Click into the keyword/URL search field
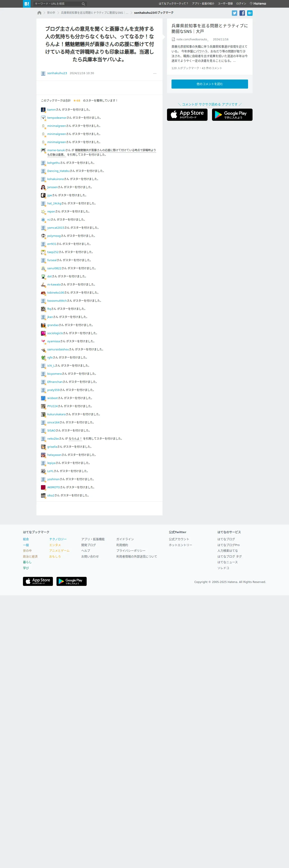 (x=57, y=4)
